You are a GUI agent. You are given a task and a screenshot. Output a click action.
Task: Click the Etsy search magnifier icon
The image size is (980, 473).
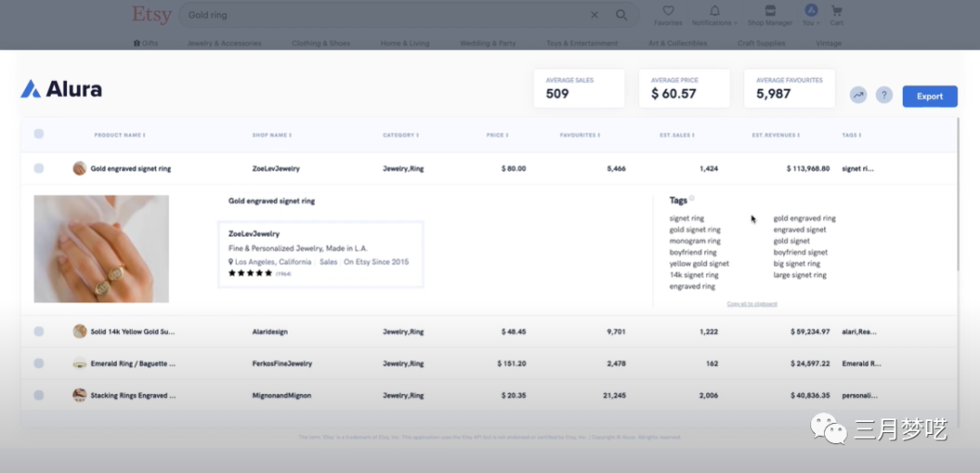point(622,15)
